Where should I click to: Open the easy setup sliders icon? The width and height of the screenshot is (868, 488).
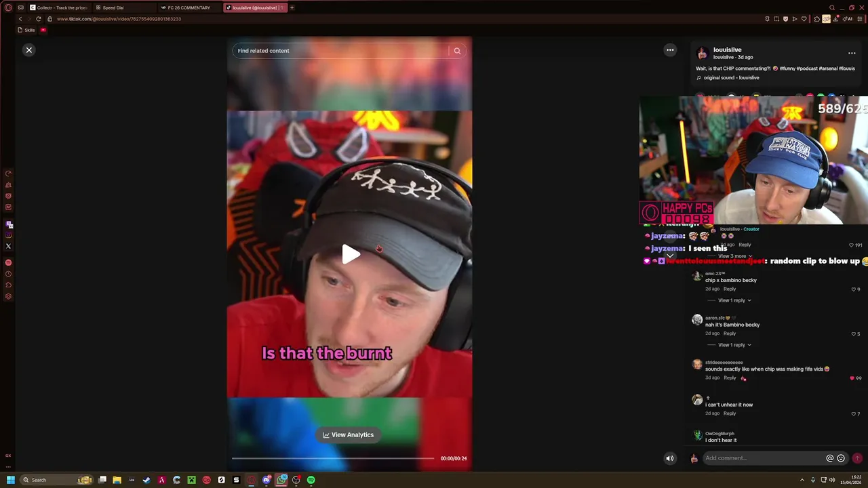pos(860,19)
